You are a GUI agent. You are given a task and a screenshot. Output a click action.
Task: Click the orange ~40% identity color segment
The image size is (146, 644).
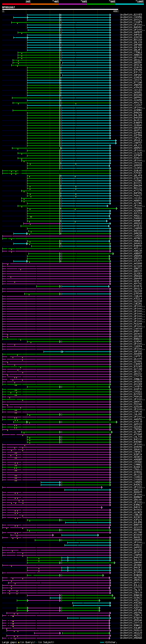44,4
